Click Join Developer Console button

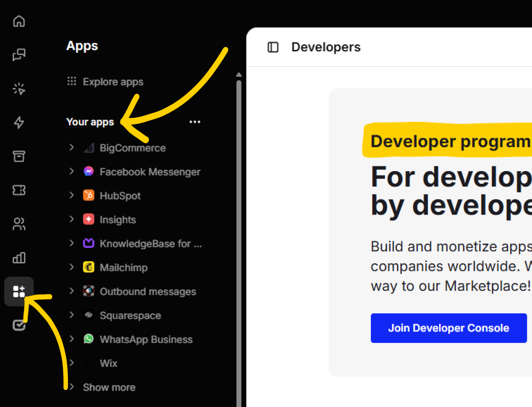[449, 328]
